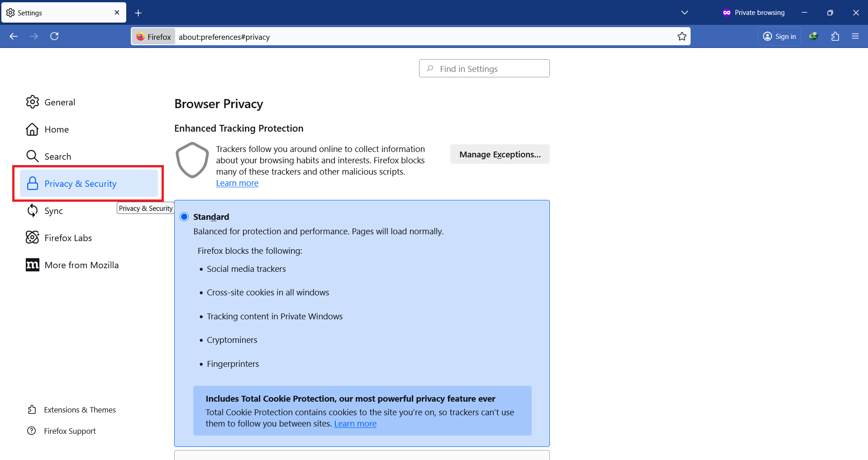Open Learn more link under tracker description
Screen dimensions: 868x460
coord(237,183)
